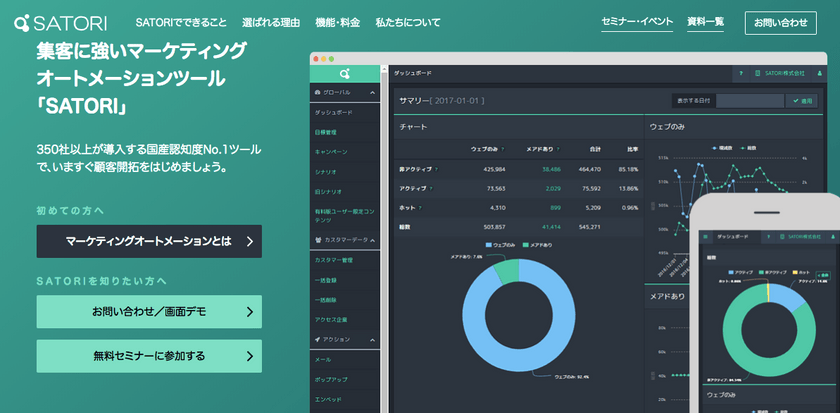Click the お問い合わせ button in header
Viewport: 840px width, 413px height.
(x=780, y=22)
